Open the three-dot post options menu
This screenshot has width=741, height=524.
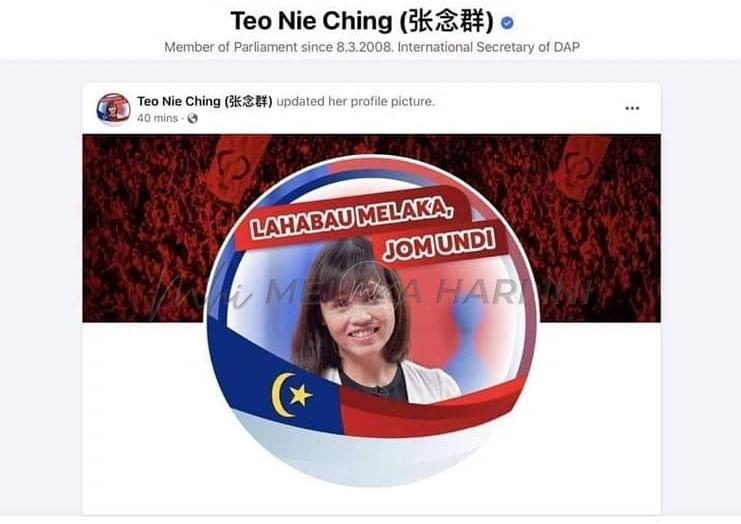(x=632, y=108)
